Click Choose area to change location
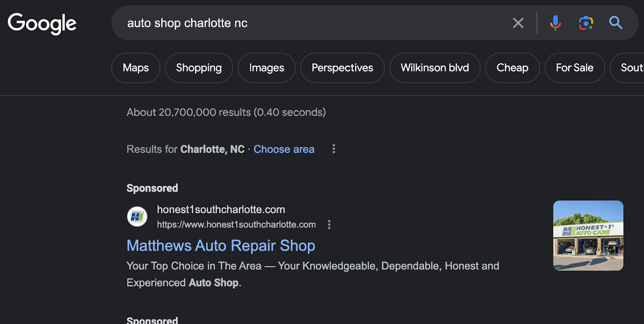This screenshot has width=644, height=324. tap(284, 149)
